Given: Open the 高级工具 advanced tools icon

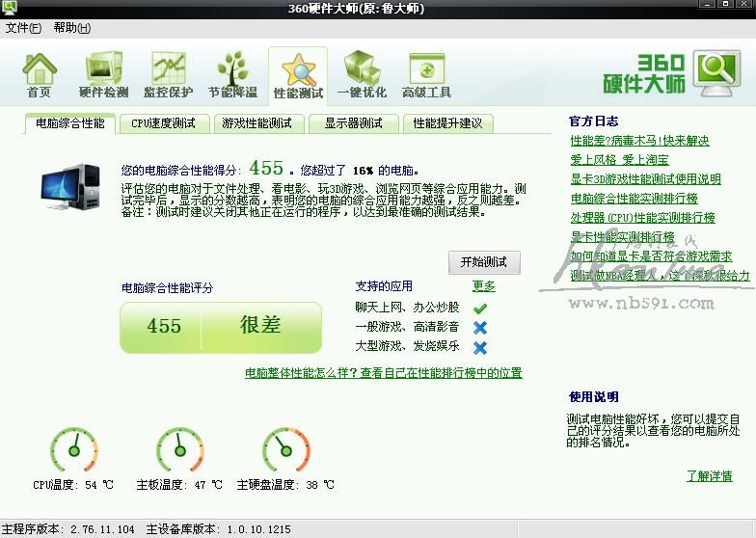Looking at the screenshot, I should click(x=426, y=75).
